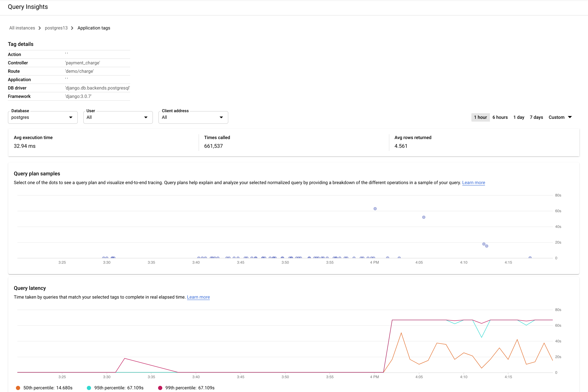Click the Application tags breadcrumb tab
Image resolution: width=588 pixels, height=392 pixels.
94,28
